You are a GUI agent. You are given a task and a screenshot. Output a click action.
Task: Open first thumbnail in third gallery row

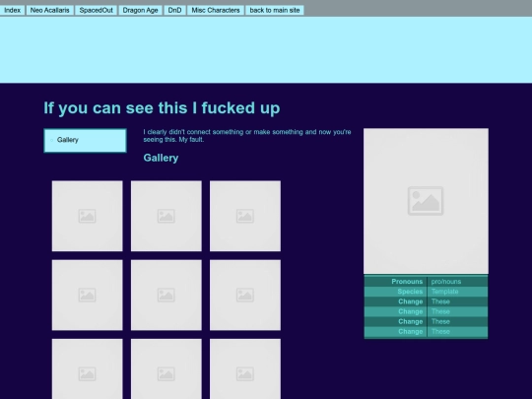(88, 368)
